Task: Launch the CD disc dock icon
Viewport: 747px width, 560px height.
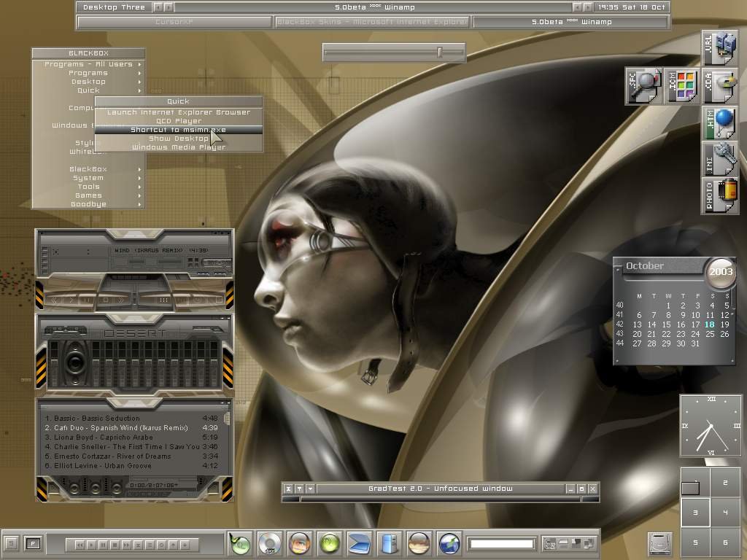Action: tap(270, 543)
